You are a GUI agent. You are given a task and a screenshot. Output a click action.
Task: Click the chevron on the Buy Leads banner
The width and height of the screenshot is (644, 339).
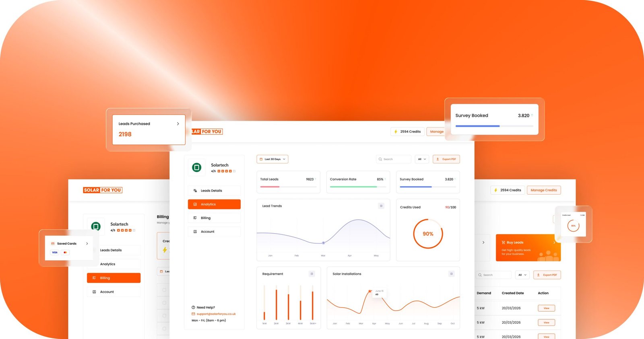[554, 242]
